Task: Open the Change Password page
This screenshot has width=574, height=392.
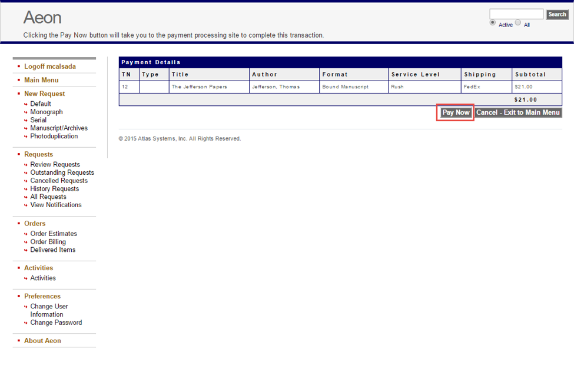Action: pos(56,322)
